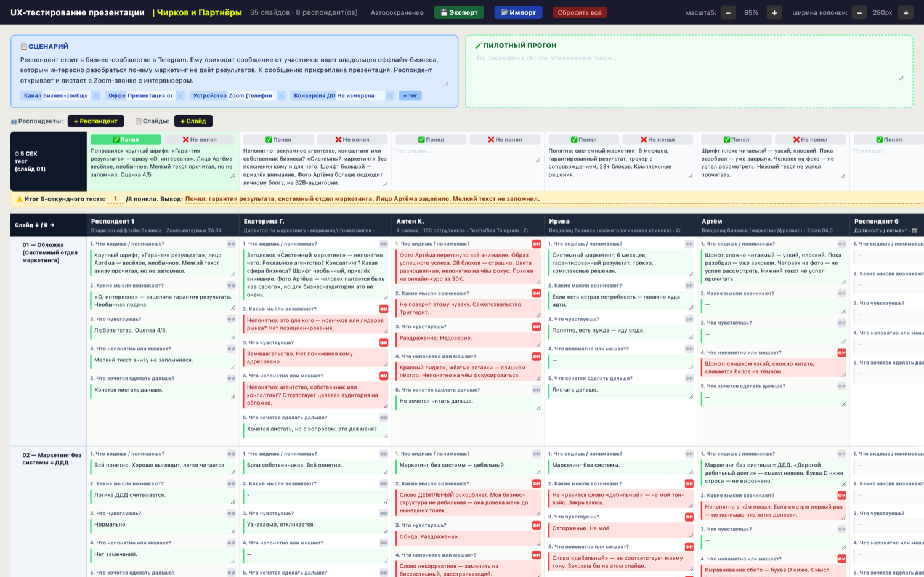Click the Автосохранение status text
This screenshot has height=577, width=924.
[x=397, y=12]
